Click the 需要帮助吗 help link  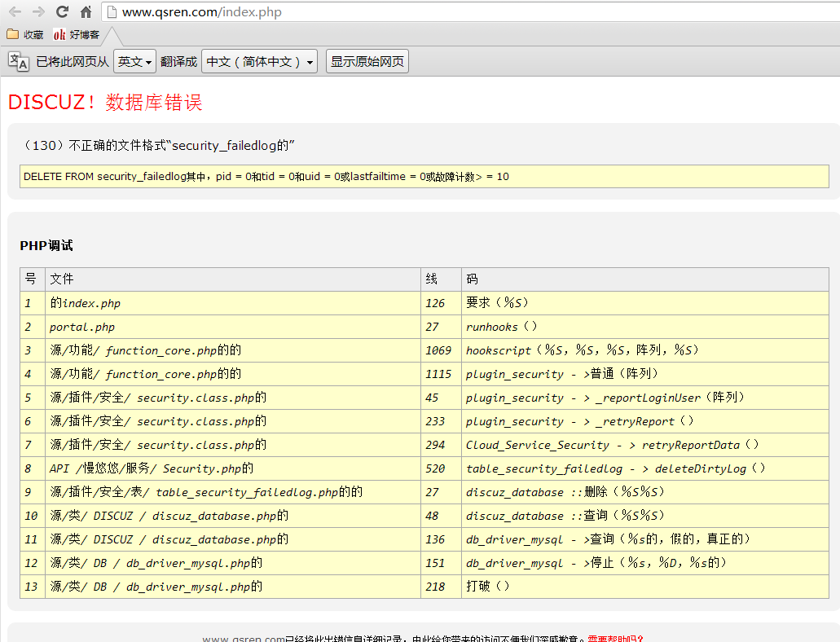(614, 638)
